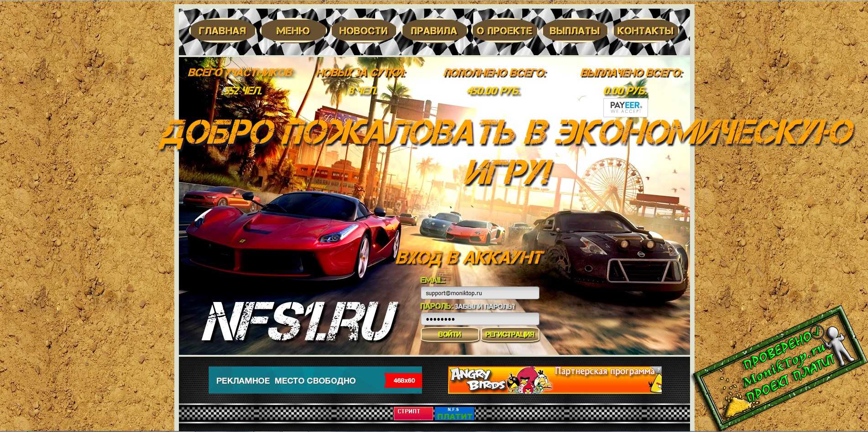View the 'Правила' rules page
The image size is (868, 432).
[x=434, y=31]
